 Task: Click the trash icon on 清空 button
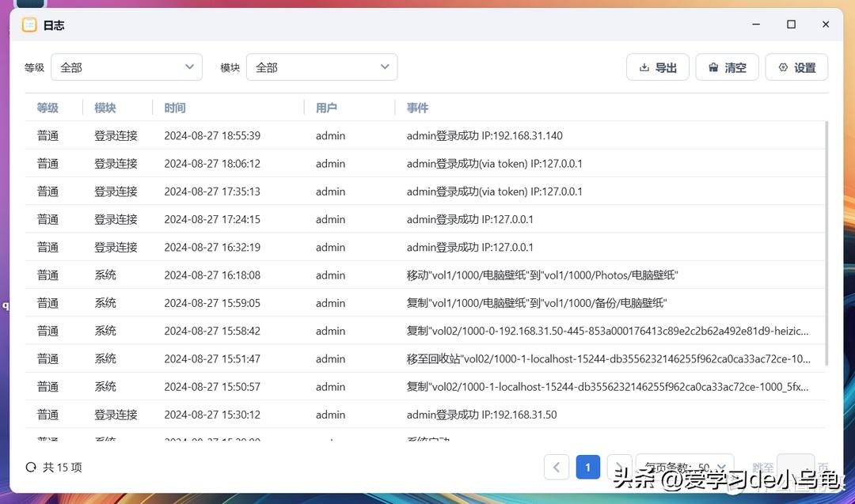[x=713, y=68]
